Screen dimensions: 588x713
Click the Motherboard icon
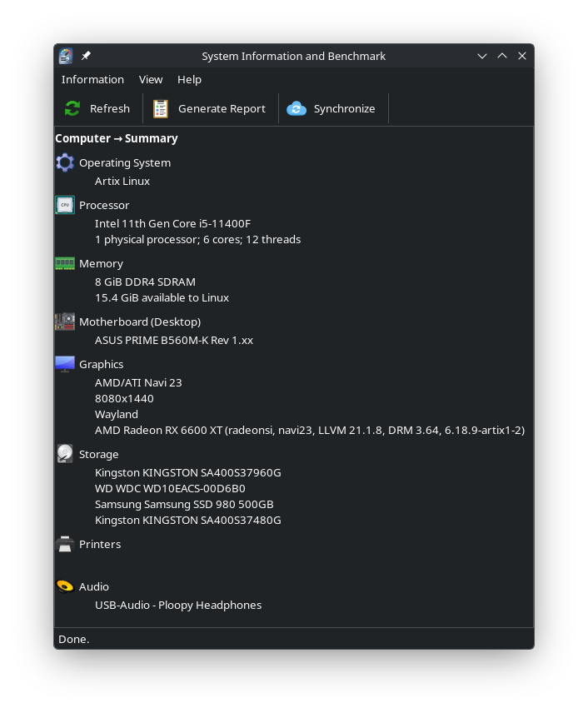65,322
